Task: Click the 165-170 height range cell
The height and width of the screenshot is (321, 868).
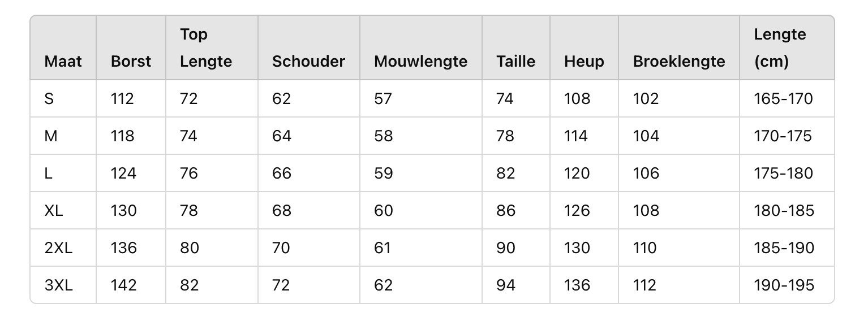Action: pyautogui.click(x=783, y=98)
